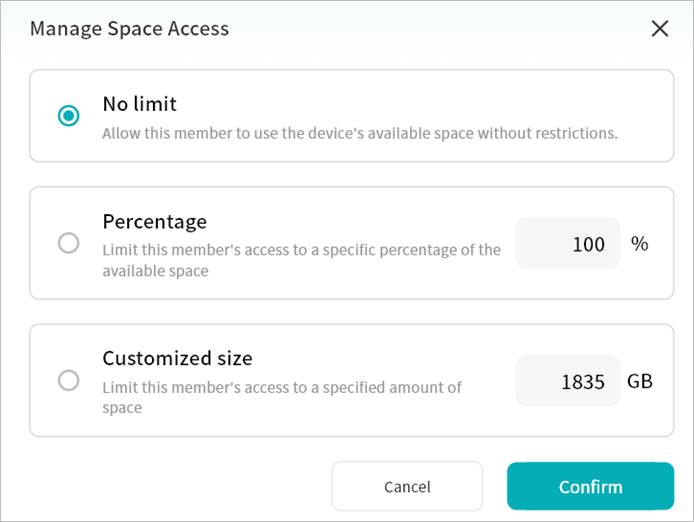
Task: Click the 1835 value in size box
Action: 583,381
